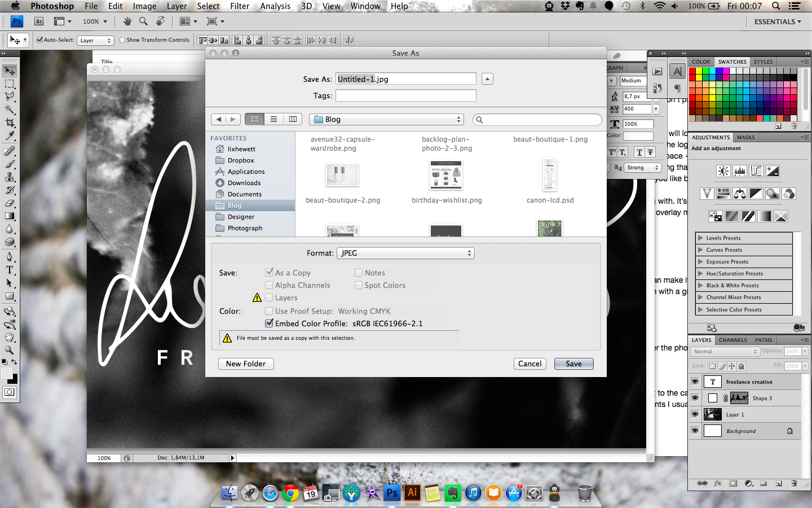Toggle Embed Color Profile checkbox
Screen dimensions: 812x508
(x=269, y=323)
